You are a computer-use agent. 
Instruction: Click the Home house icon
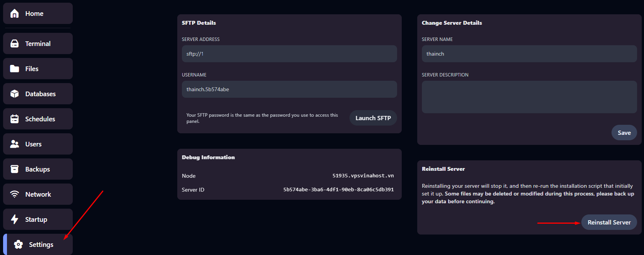(15, 14)
